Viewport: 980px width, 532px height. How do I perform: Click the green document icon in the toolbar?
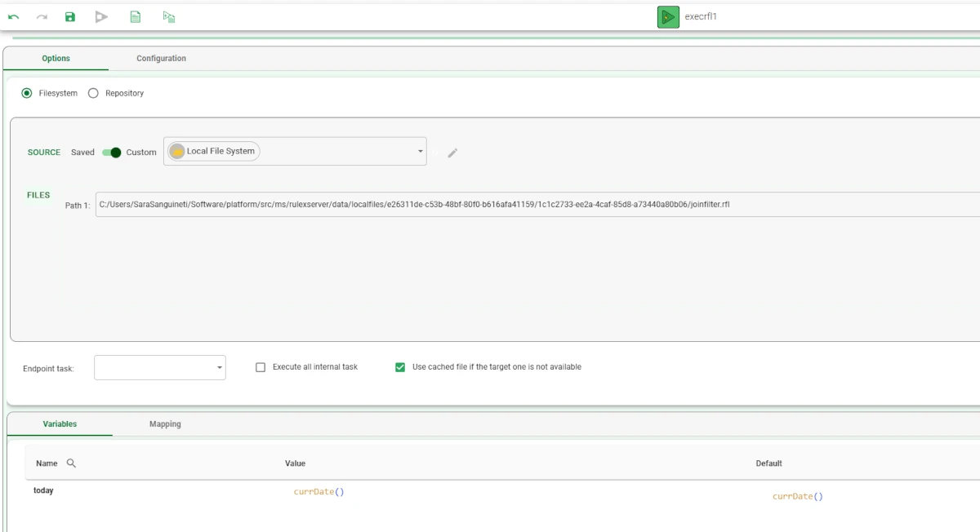(136, 17)
